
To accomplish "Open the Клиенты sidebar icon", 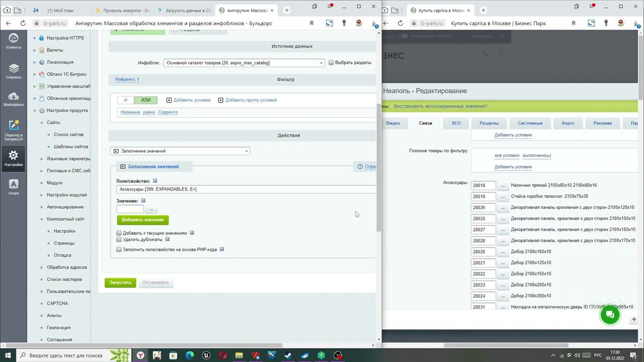I will pyautogui.click(x=14, y=41).
